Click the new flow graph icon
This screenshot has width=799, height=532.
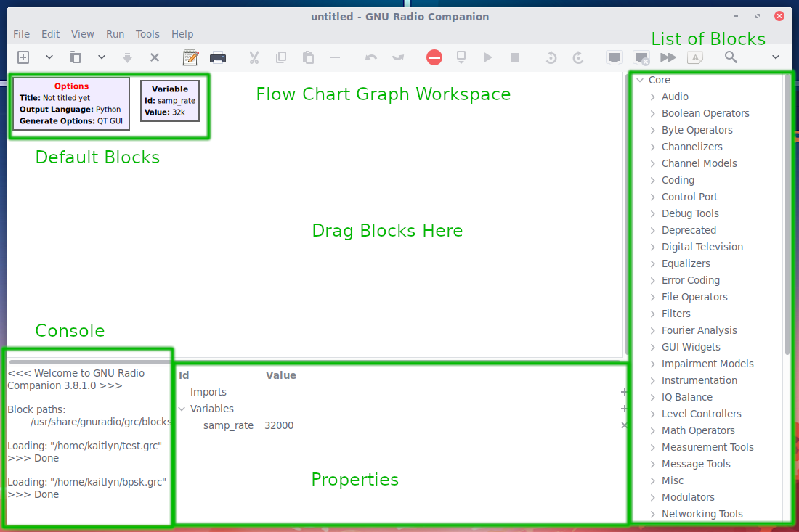pos(23,57)
